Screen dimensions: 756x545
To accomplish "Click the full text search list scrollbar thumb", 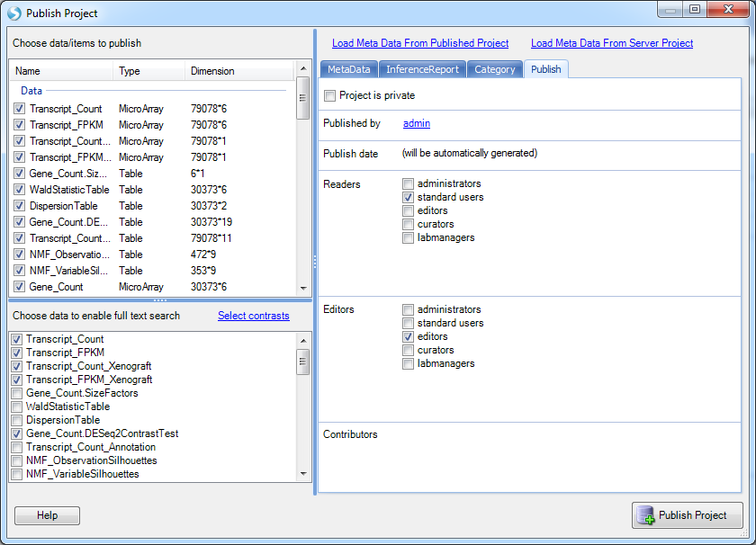I will (303, 362).
